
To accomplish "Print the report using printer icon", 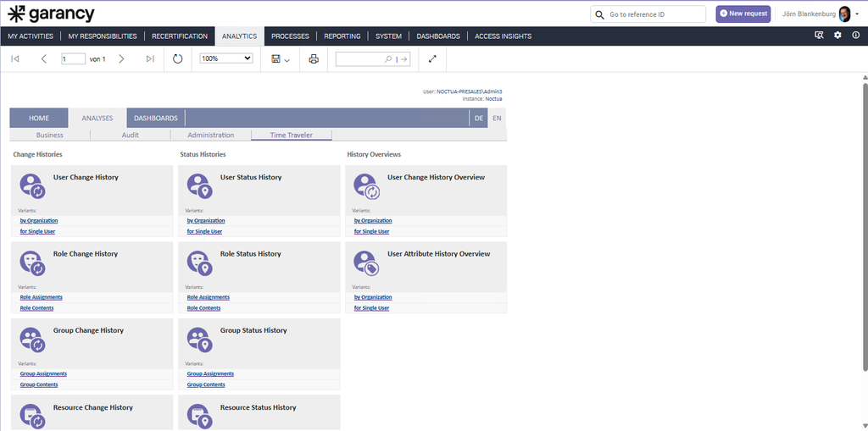I will (x=314, y=58).
